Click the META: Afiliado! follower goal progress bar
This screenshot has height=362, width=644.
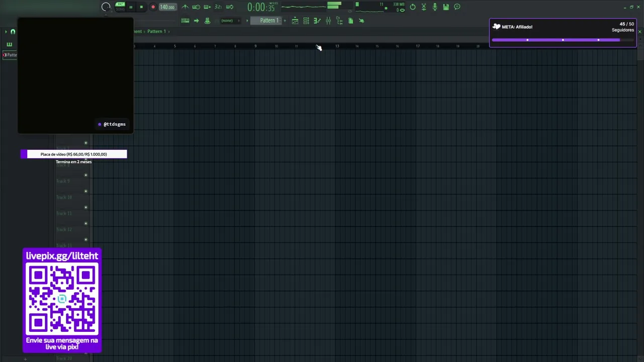pos(562,40)
